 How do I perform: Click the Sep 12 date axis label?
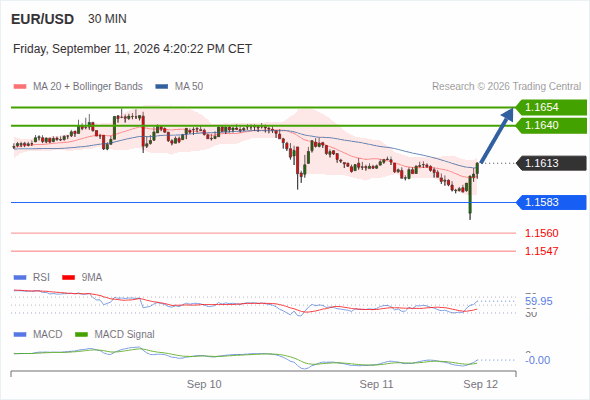[x=481, y=384]
